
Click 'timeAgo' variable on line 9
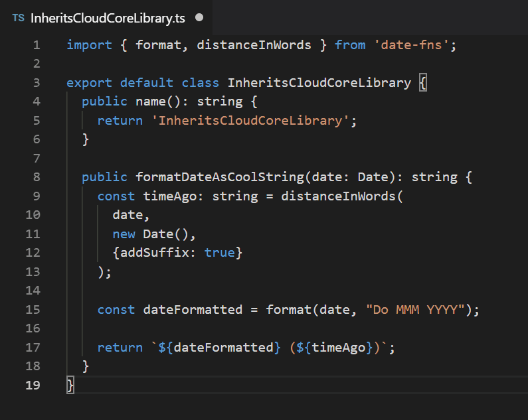point(169,196)
